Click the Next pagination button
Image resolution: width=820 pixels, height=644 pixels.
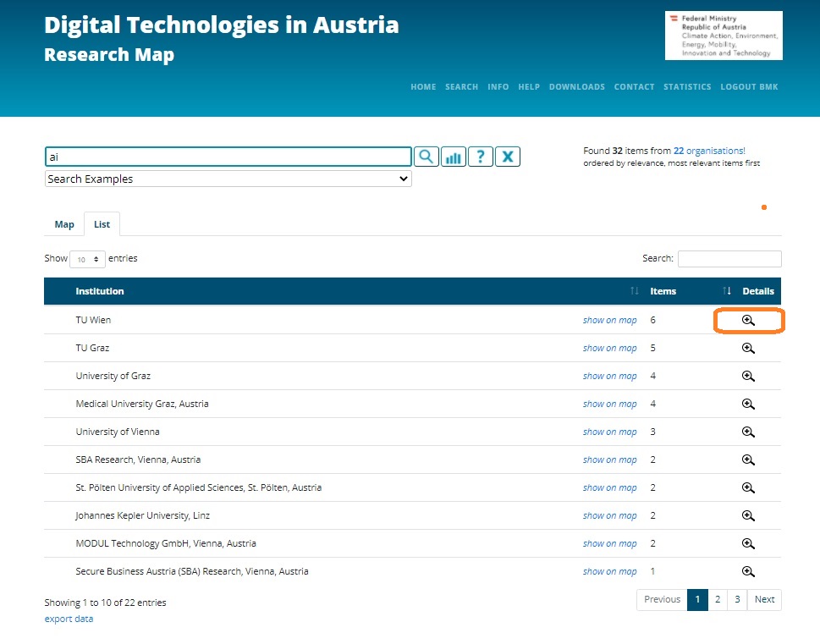(764, 599)
